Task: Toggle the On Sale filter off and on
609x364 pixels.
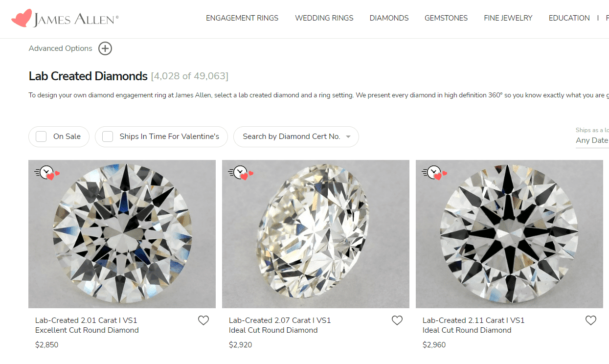Action: [x=41, y=136]
